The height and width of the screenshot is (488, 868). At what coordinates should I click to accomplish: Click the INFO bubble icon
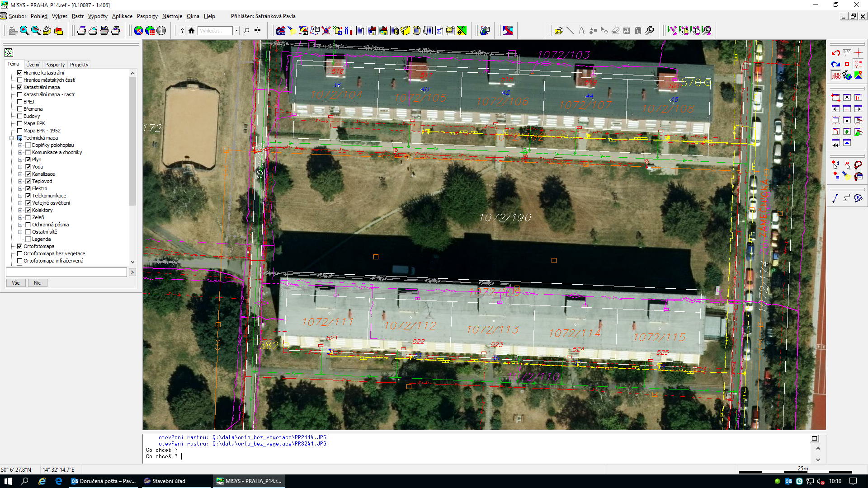(x=847, y=52)
